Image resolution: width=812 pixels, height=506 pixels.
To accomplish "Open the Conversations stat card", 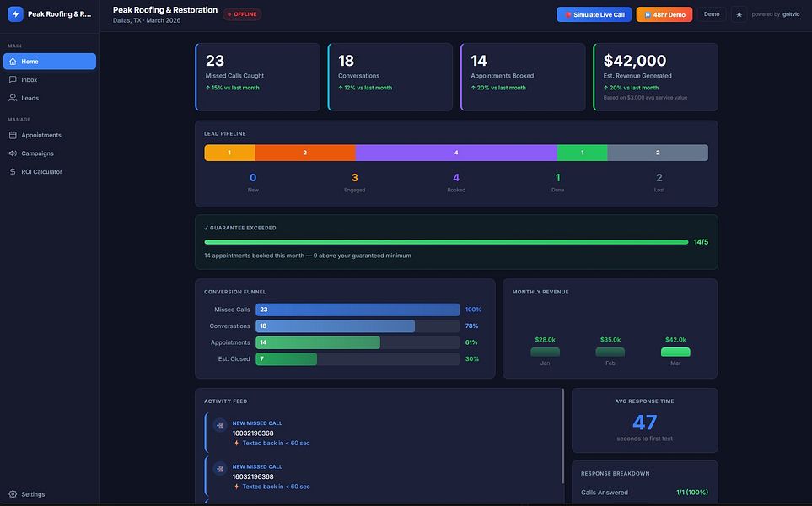I will pyautogui.click(x=390, y=77).
